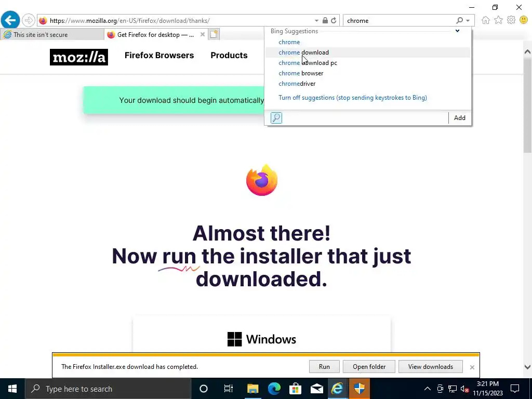
Task: Click the vertical scrollbar thumb
Action: click(x=527, y=105)
